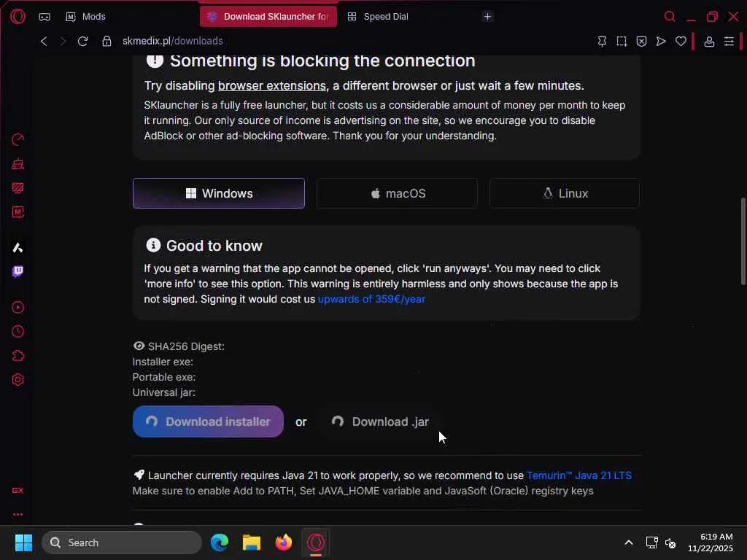Click the page vertical scrollbar thumb
This screenshot has height=560, width=747.
743,241
